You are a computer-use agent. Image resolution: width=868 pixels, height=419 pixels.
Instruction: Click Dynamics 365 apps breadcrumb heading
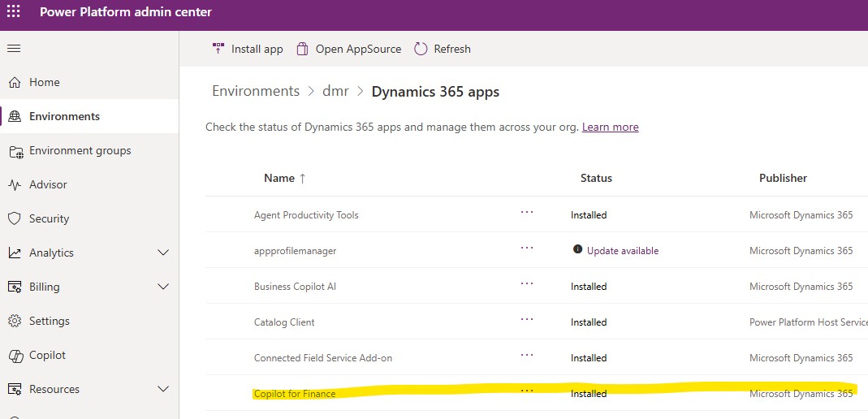point(435,91)
